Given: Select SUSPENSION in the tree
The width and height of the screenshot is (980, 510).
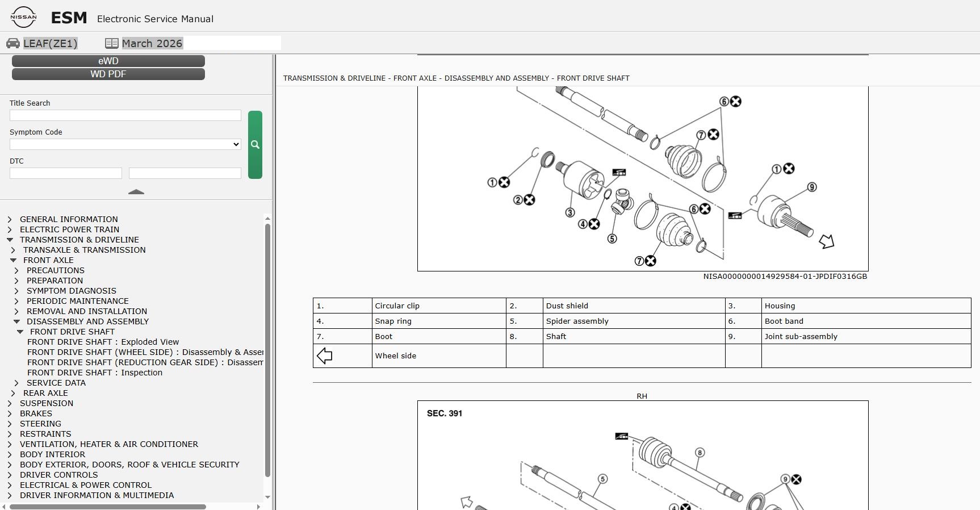Looking at the screenshot, I should point(47,403).
